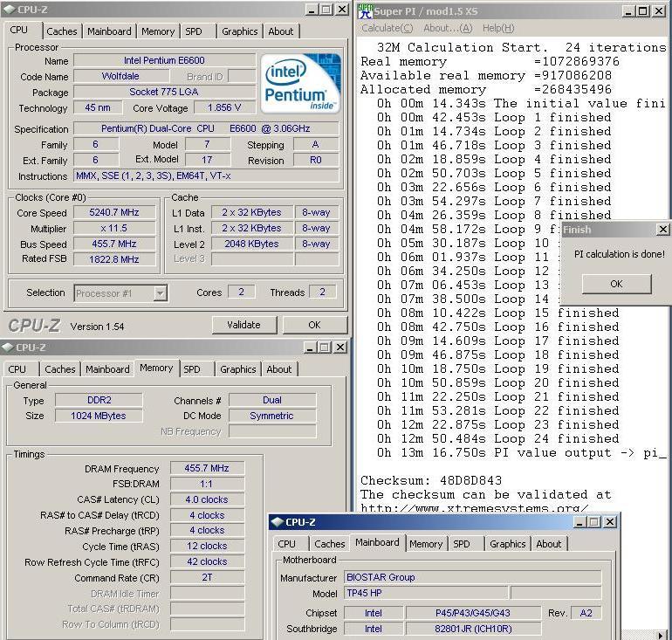The image size is (672, 640).
Task: Click the DC Mode value Symmetric
Action: click(272, 416)
